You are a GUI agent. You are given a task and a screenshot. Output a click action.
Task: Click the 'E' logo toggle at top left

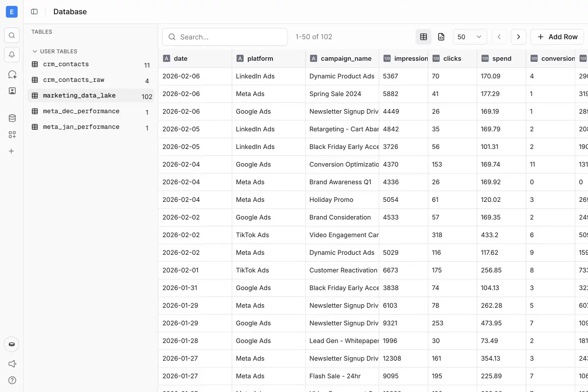pyautogui.click(x=11, y=11)
